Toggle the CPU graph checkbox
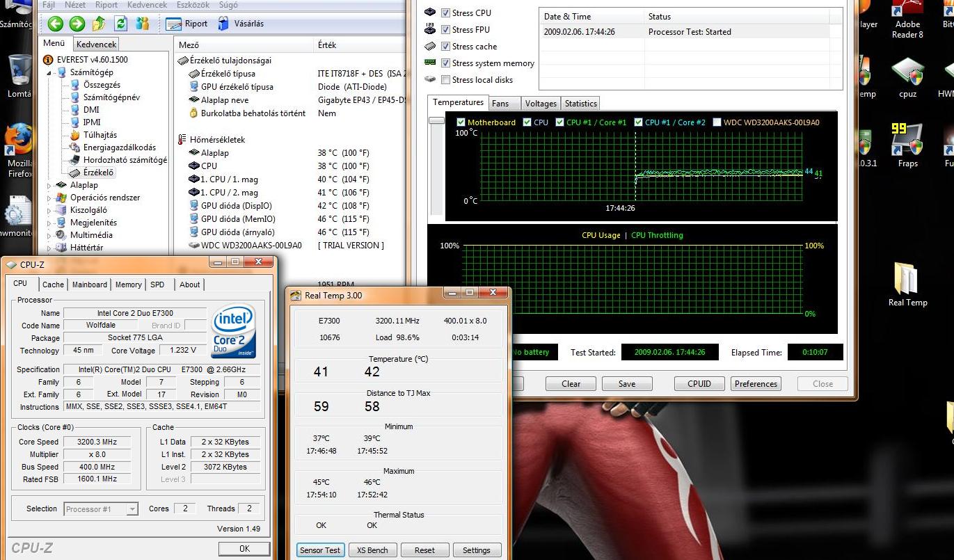The width and height of the screenshot is (954, 560). coord(527,122)
